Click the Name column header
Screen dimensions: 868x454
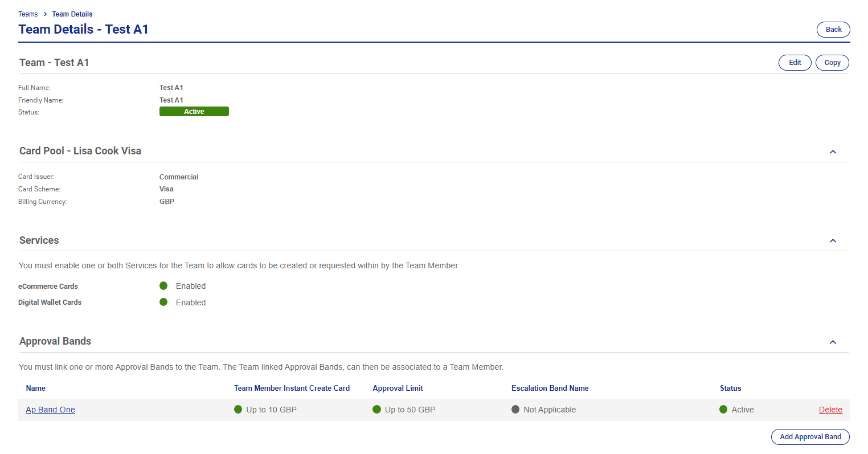tap(35, 388)
